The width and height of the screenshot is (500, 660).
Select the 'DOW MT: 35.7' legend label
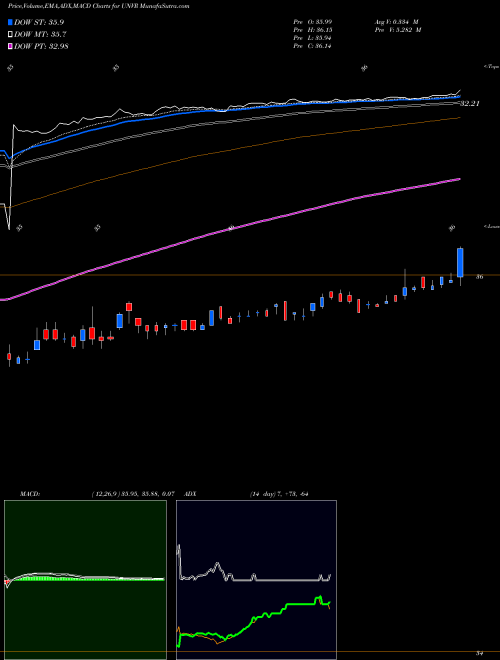pos(40,34)
